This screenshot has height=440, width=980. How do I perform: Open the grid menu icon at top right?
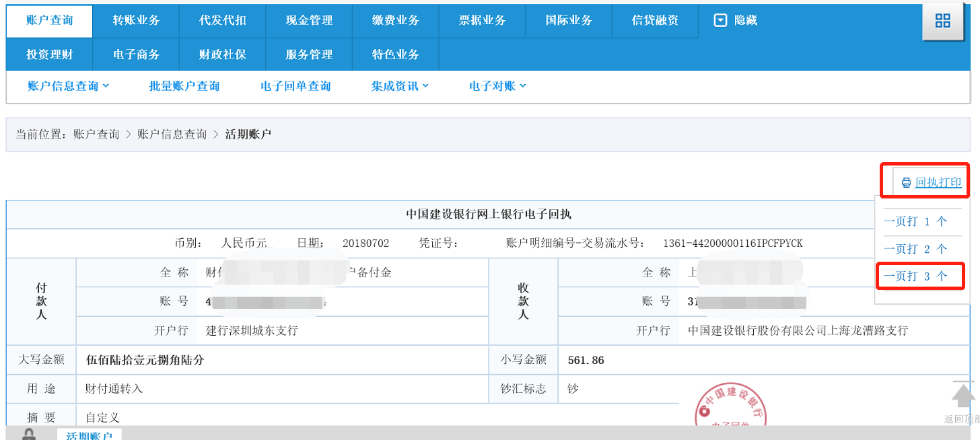coord(942,21)
